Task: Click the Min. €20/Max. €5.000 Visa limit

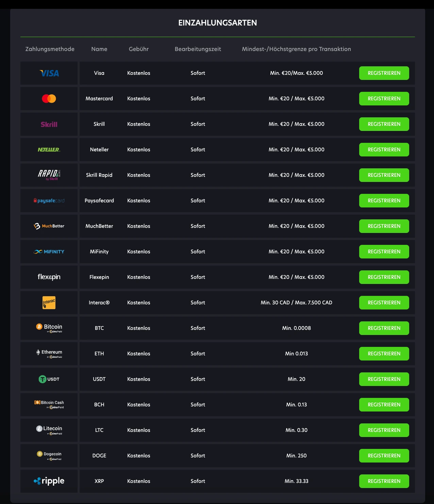Action: [x=297, y=73]
